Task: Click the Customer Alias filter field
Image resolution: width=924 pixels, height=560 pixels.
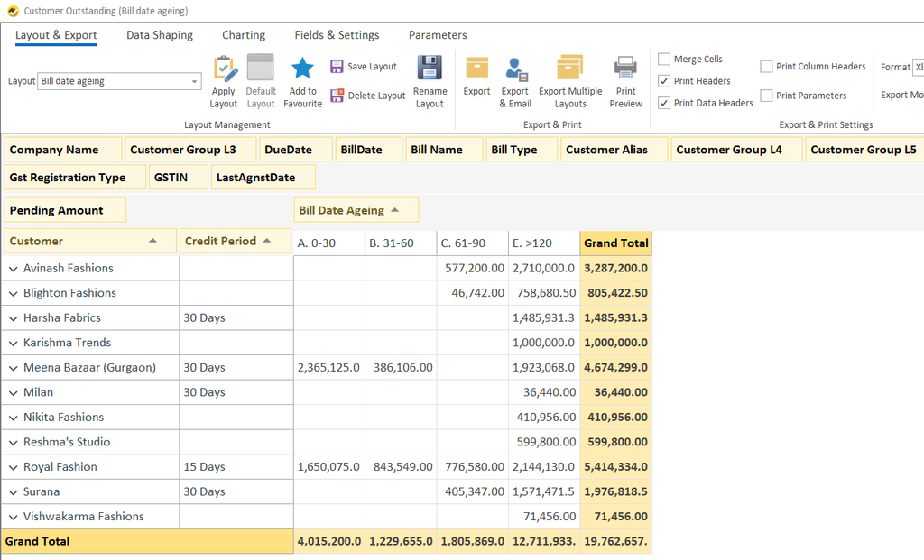Action: pos(614,150)
